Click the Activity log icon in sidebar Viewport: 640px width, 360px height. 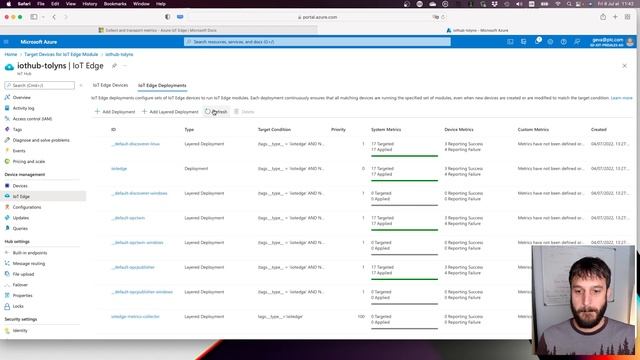(7, 108)
